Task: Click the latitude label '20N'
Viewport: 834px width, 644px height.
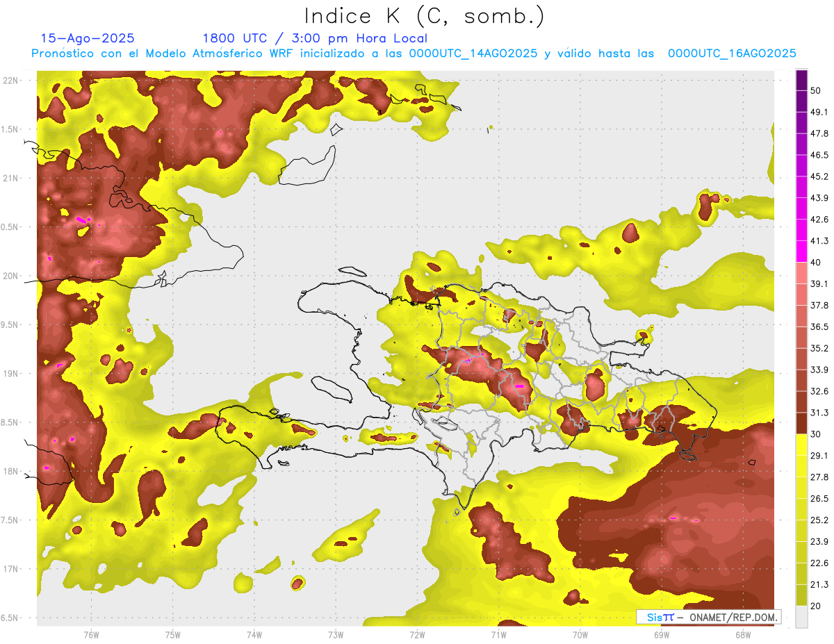Action: (12, 276)
